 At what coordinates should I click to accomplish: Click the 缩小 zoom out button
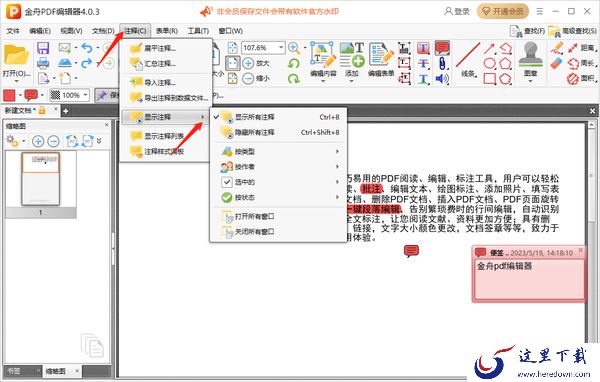click(256, 78)
